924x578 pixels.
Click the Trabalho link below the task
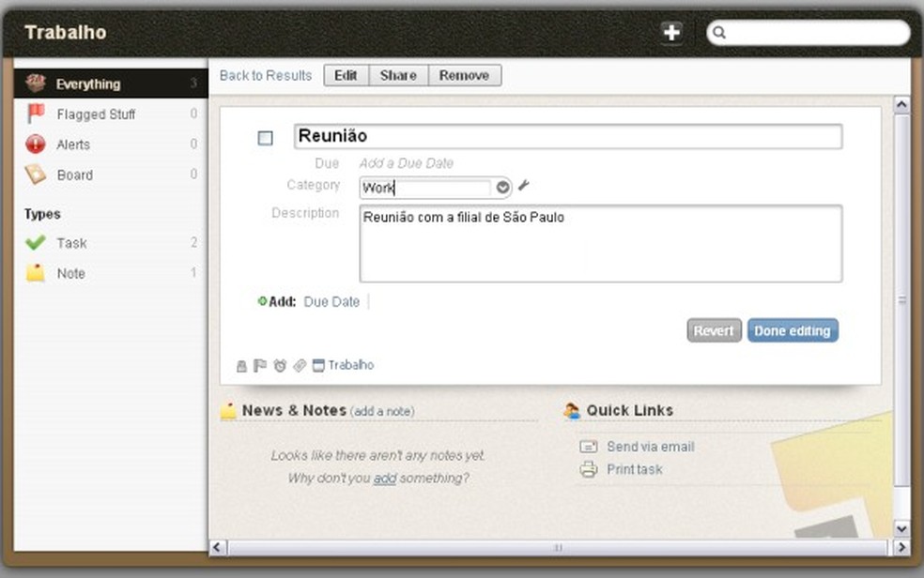350,365
